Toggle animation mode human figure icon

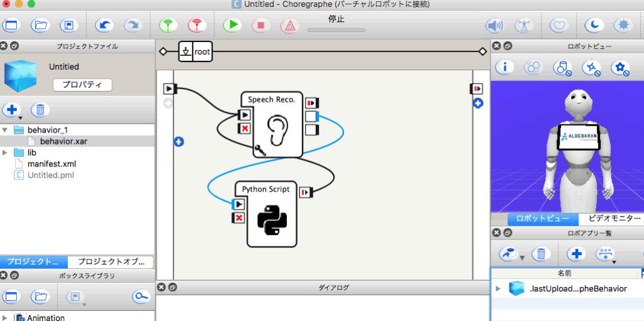[525, 26]
